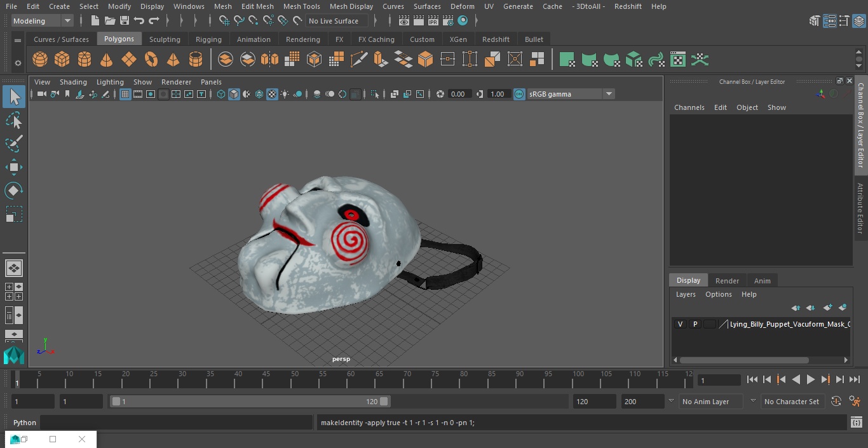The width and height of the screenshot is (868, 448).
Task: Activate the Rotate tool in toolbox
Action: pos(14,190)
